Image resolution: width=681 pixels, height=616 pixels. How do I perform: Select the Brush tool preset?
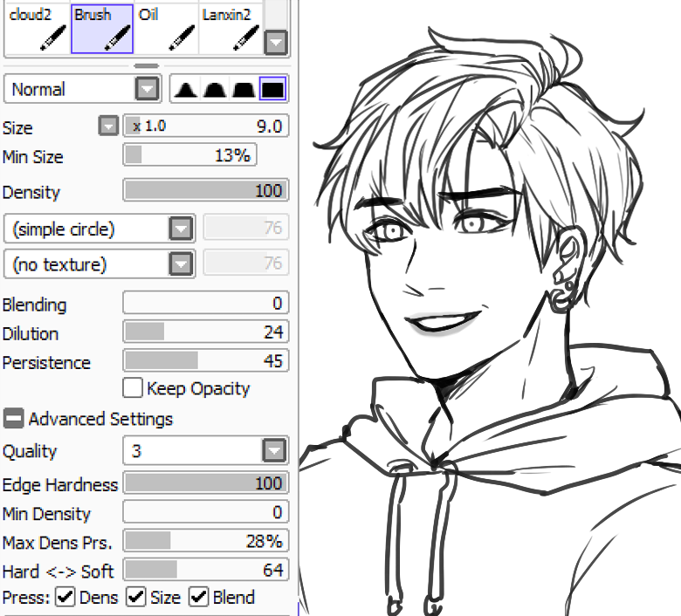point(102,29)
